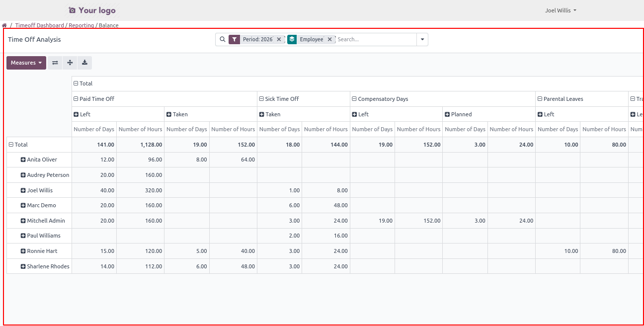644x326 pixels.
Task: Expand the Mitchell Admin row
Action: (x=23, y=221)
